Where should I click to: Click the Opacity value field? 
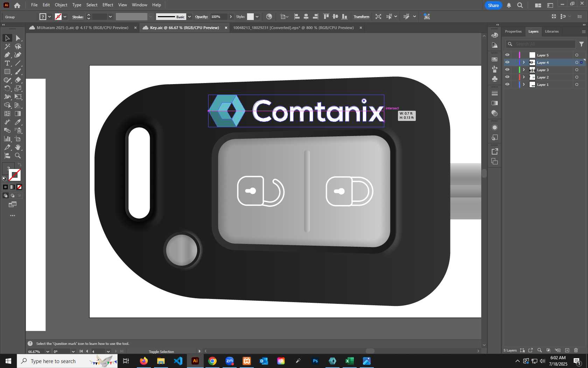coord(219,16)
